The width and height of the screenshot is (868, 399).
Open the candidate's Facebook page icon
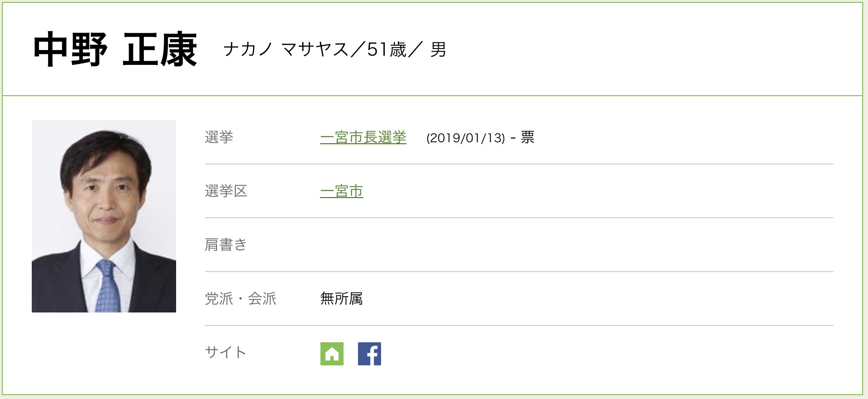pyautogui.click(x=369, y=354)
